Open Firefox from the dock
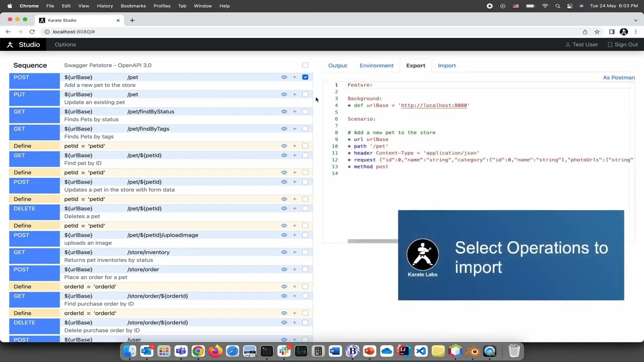The width and height of the screenshot is (644, 362). pos(215,351)
